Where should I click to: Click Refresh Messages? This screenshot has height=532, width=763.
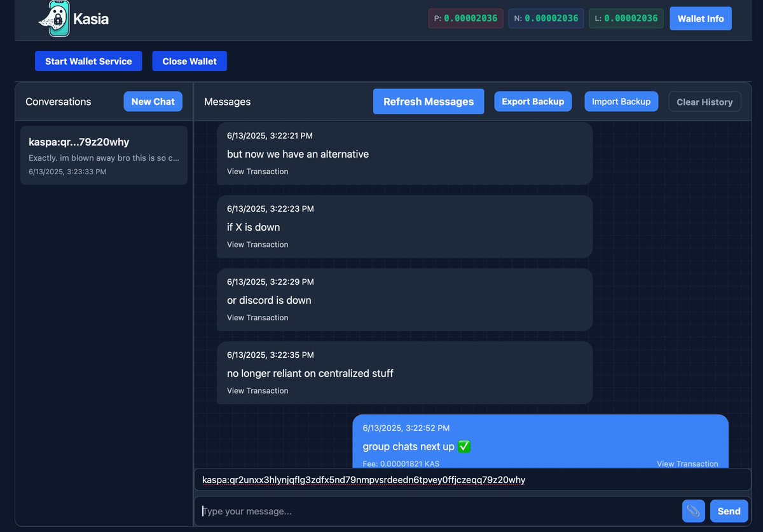[x=428, y=101]
